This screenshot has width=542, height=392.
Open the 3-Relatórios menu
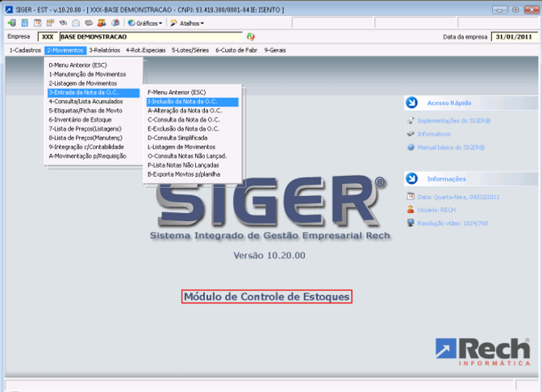pos(104,50)
